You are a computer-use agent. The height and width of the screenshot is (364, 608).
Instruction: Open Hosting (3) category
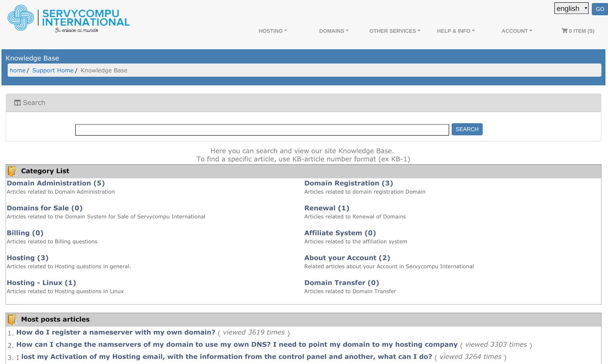(28, 258)
